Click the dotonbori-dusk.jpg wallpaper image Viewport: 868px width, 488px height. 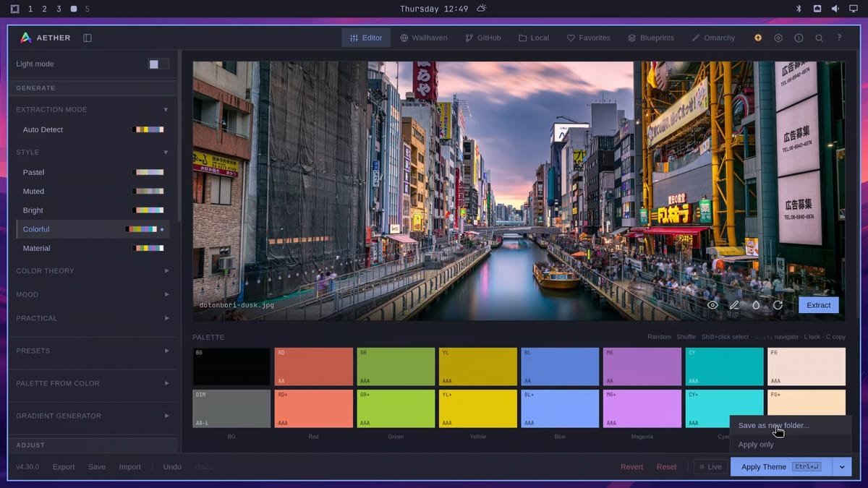tap(519, 191)
